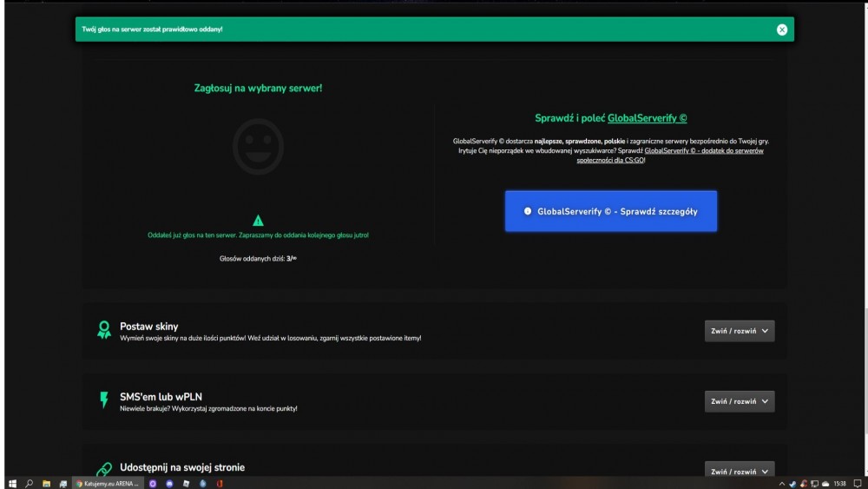Click the Katujemy.eu ARENA Chrome taskbar window
Screen dimensions: 868x489
pyautogui.click(x=108, y=484)
